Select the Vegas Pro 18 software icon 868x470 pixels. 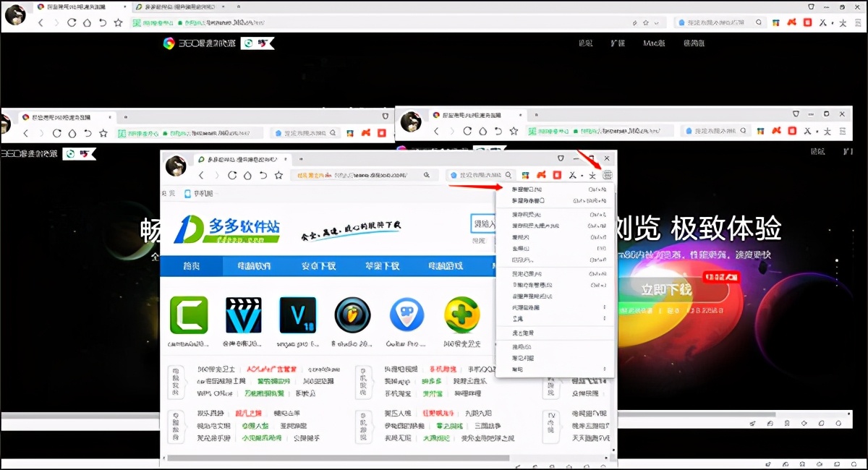pos(297,315)
